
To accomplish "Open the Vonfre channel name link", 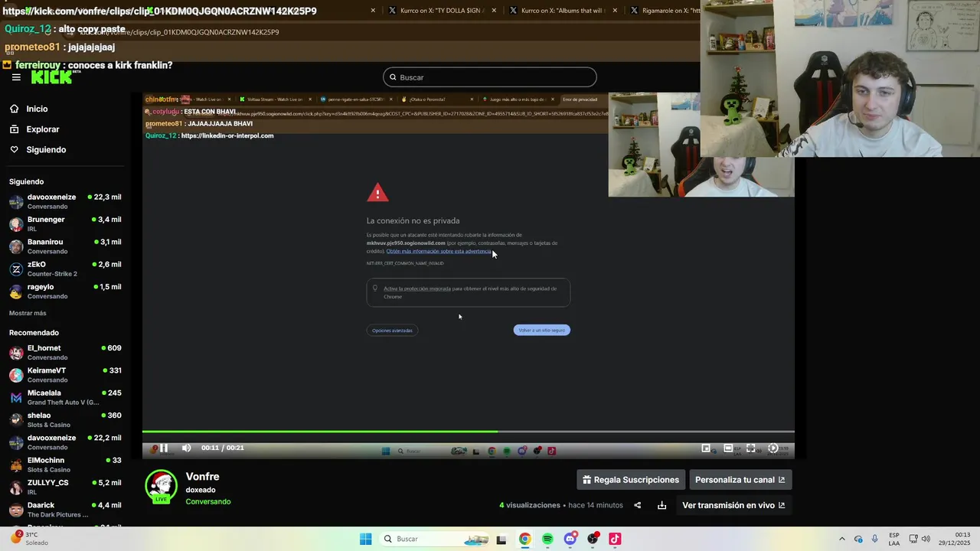I will 202,477.
